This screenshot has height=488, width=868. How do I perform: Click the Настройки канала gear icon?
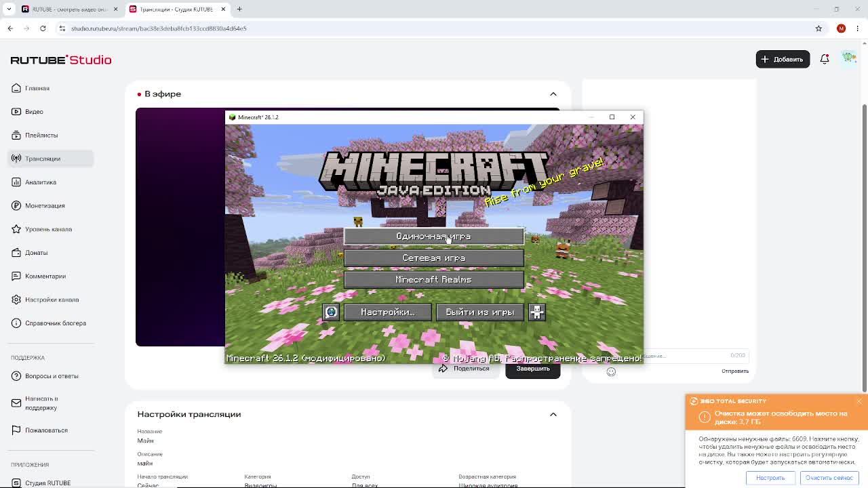point(16,300)
